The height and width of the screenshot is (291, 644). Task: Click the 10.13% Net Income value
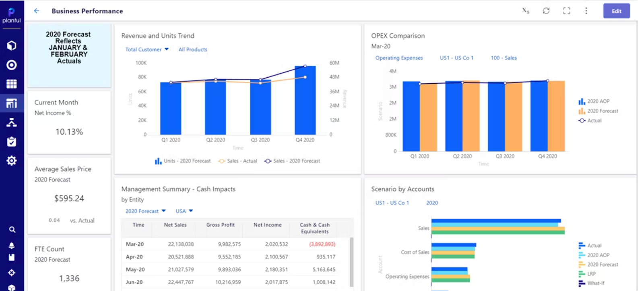[x=69, y=132]
